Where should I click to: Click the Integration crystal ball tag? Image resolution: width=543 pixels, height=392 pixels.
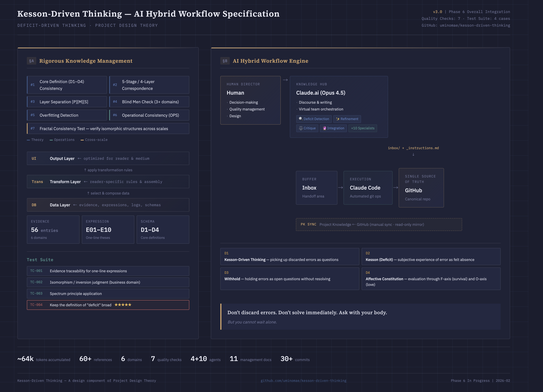point(333,128)
